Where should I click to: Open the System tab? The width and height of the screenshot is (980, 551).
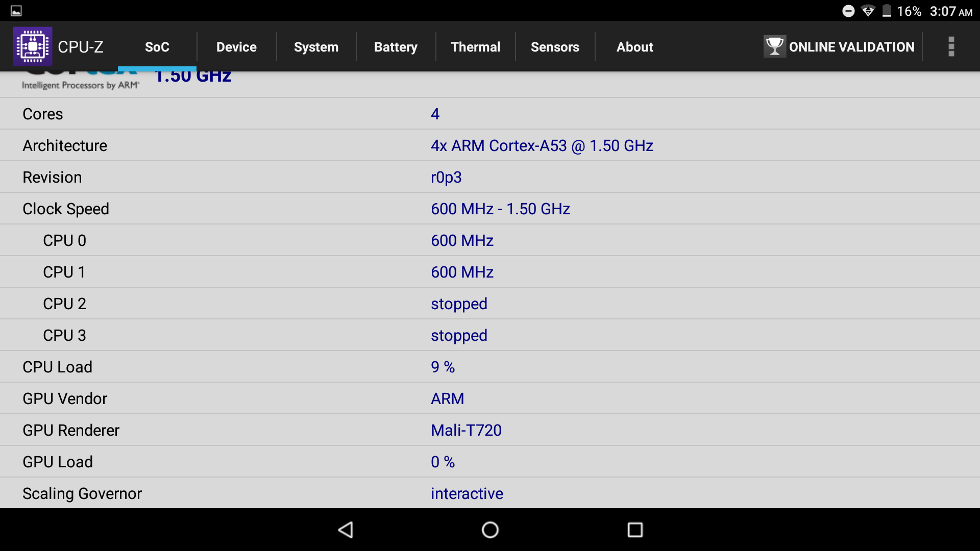click(316, 47)
